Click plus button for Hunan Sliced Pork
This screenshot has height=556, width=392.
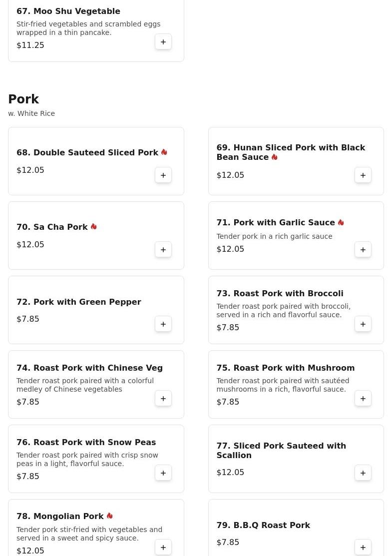tap(363, 175)
